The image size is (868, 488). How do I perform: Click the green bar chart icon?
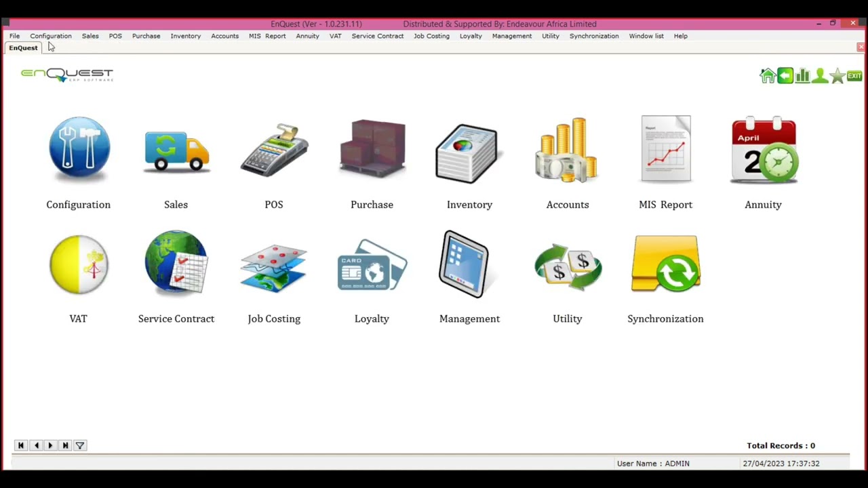click(803, 76)
